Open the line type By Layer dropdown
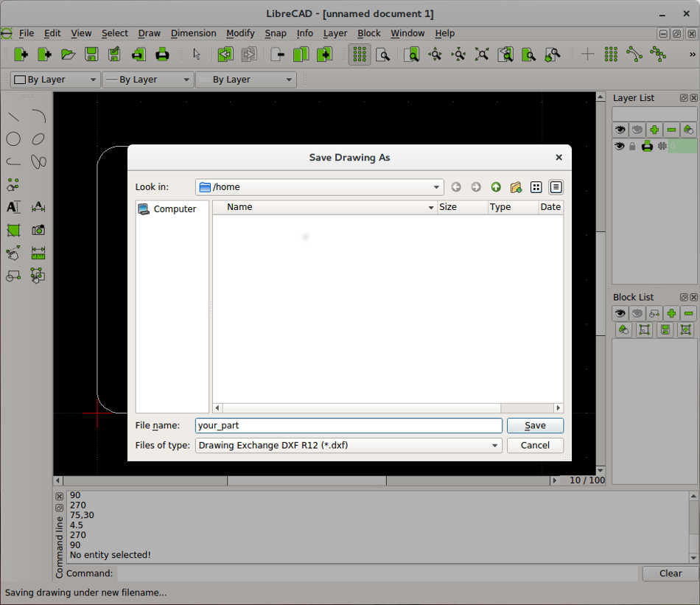The height and width of the screenshot is (605, 700). pyautogui.click(x=245, y=80)
